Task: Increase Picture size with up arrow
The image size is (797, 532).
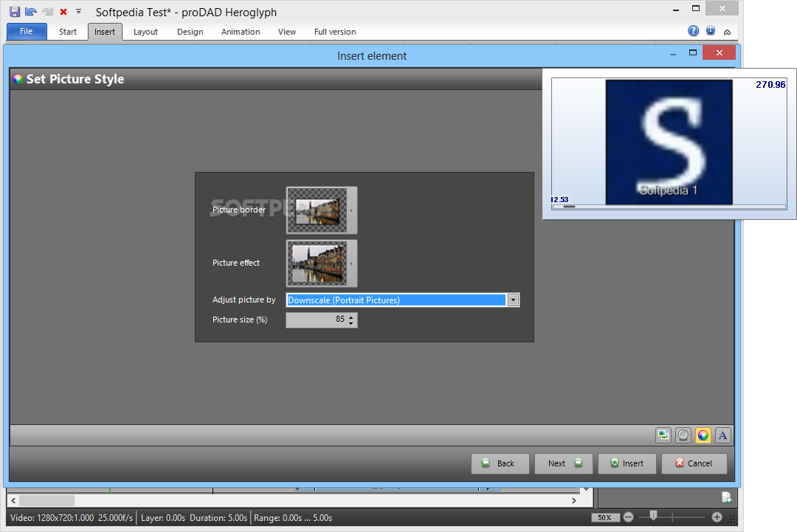Action: [351, 317]
